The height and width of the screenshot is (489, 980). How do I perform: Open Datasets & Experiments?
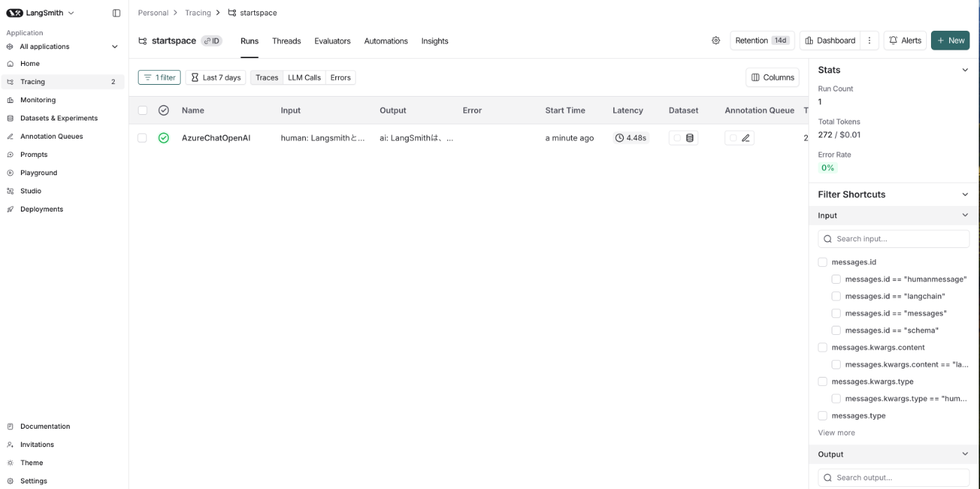[63, 118]
